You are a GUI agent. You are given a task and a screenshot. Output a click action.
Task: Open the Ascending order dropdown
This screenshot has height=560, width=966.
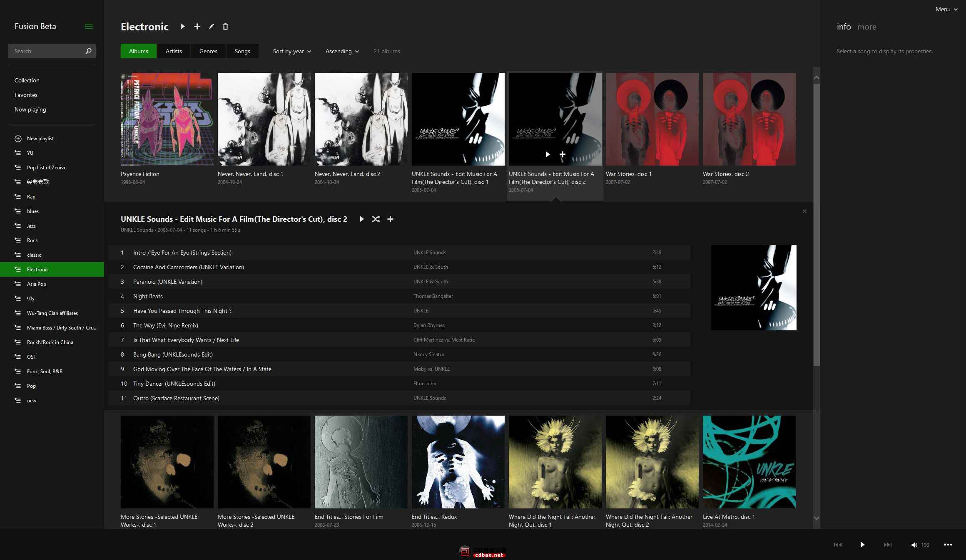point(342,51)
